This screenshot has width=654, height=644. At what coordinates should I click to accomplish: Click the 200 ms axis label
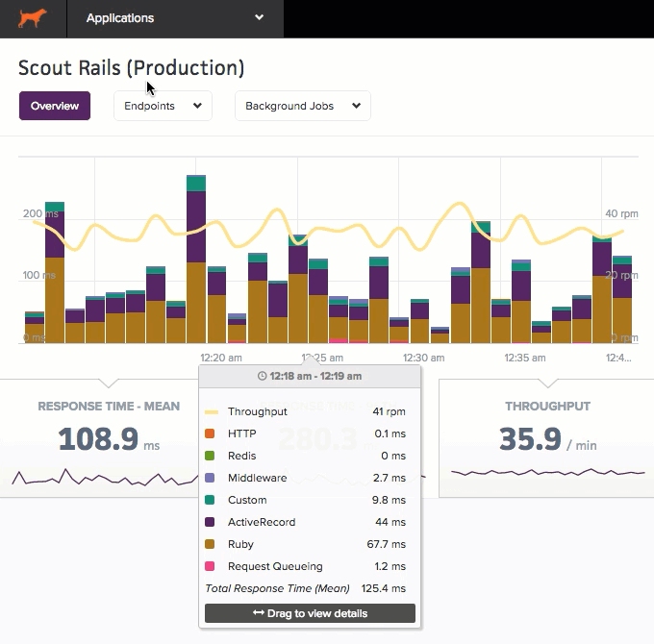click(x=40, y=213)
